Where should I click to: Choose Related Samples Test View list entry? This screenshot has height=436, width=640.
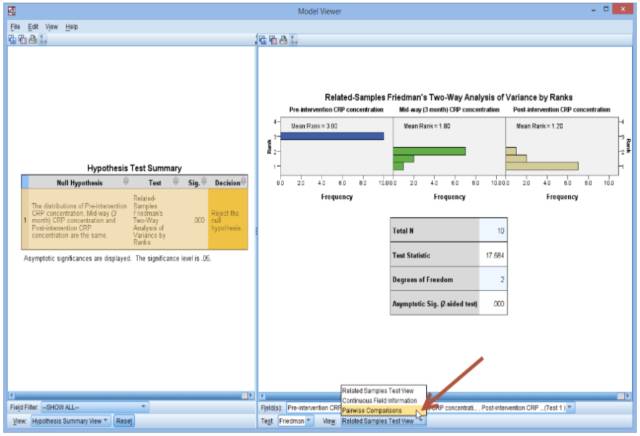click(383, 391)
